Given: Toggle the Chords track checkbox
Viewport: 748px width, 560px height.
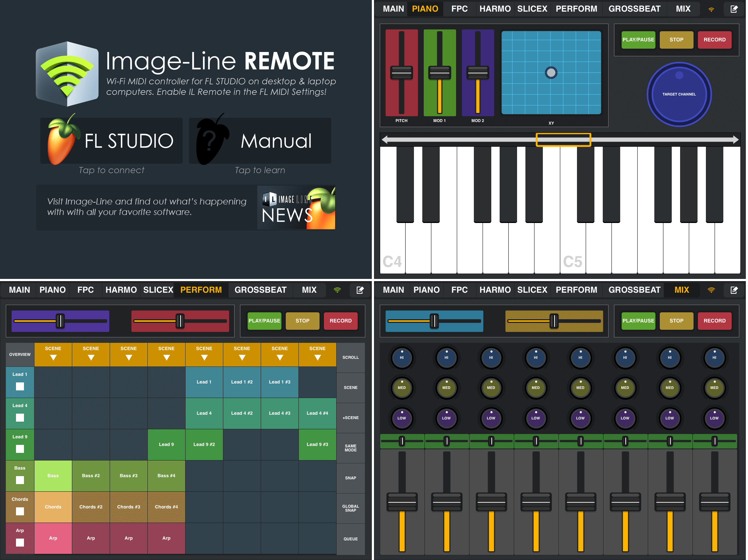Looking at the screenshot, I should click(x=20, y=511).
